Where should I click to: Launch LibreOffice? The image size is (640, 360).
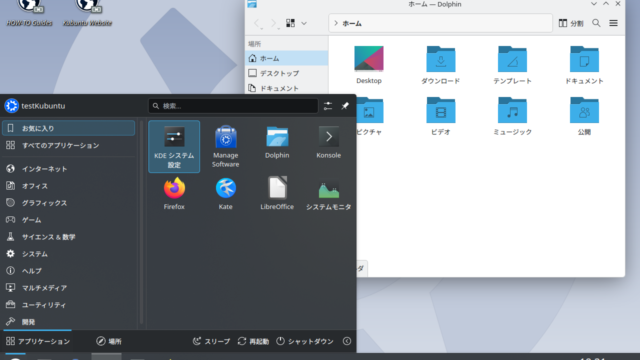tap(277, 193)
